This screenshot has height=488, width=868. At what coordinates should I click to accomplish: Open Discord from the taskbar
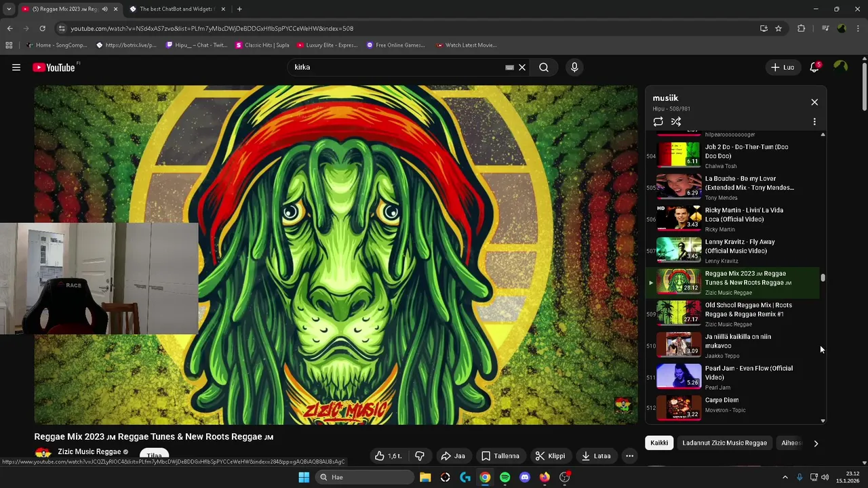524,477
